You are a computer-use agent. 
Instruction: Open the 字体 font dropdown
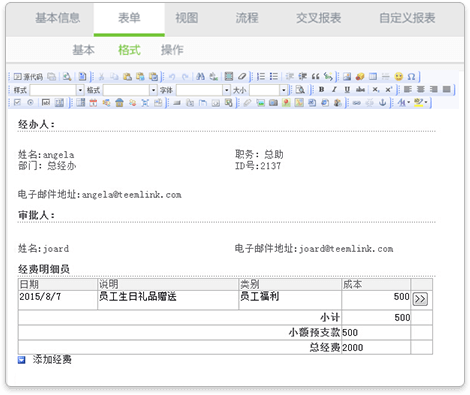(x=203, y=90)
